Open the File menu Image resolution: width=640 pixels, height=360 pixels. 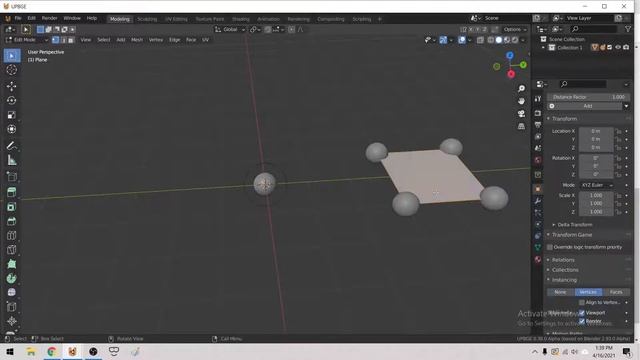pos(18,18)
